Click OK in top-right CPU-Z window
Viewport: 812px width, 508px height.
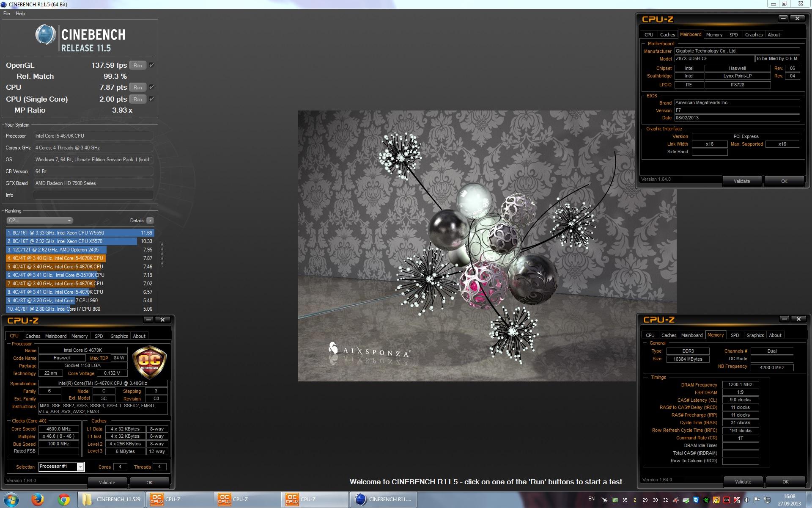pyautogui.click(x=784, y=181)
